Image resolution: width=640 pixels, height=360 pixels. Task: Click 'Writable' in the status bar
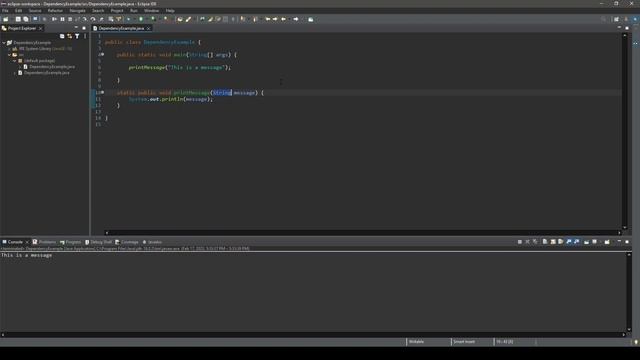pyautogui.click(x=416, y=342)
